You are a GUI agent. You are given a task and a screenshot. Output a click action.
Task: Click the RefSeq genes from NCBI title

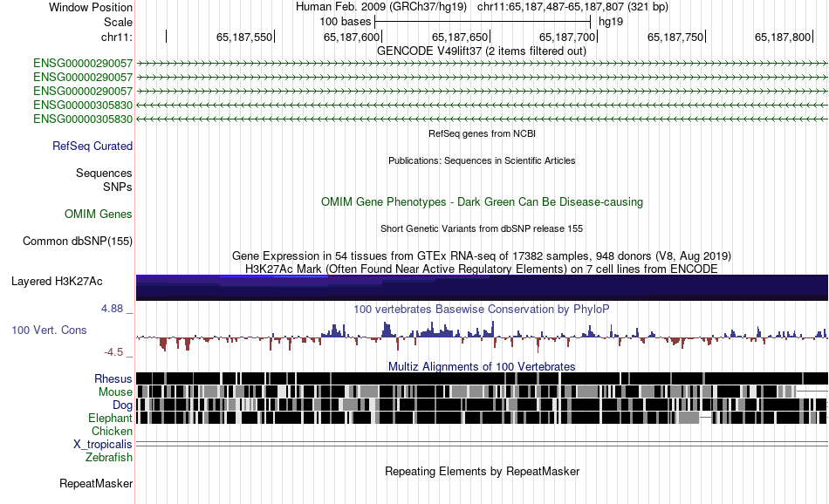click(482, 133)
